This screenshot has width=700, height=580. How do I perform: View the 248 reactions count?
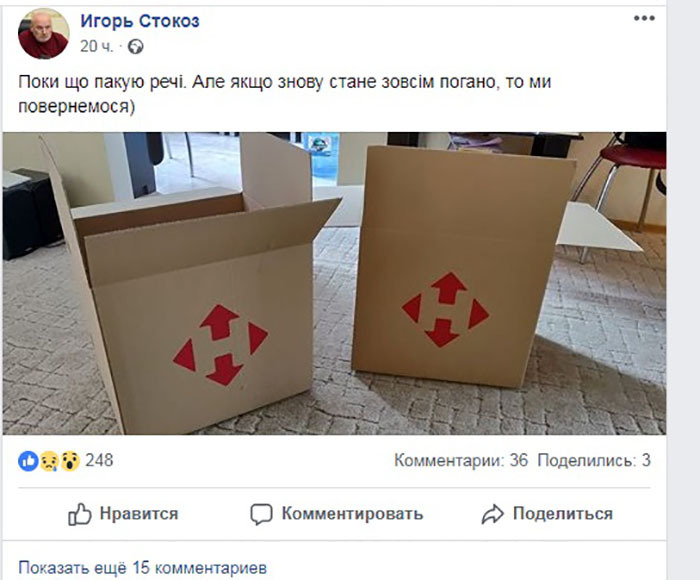tap(99, 460)
